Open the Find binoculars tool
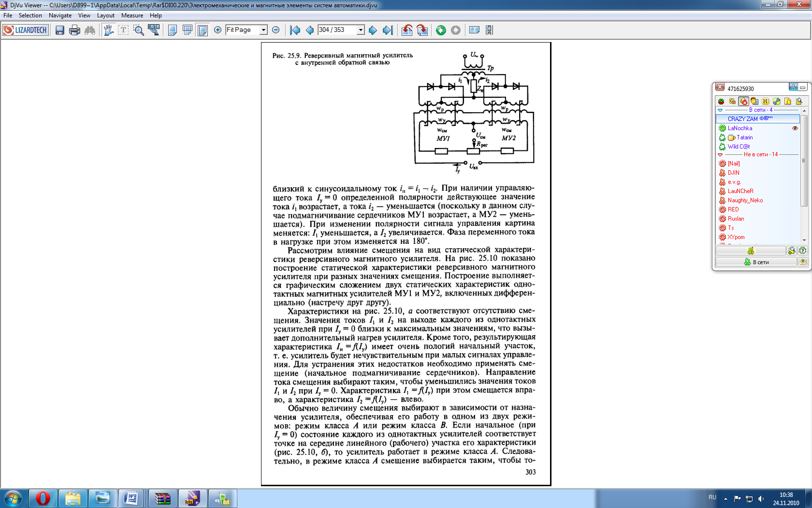 click(90, 30)
